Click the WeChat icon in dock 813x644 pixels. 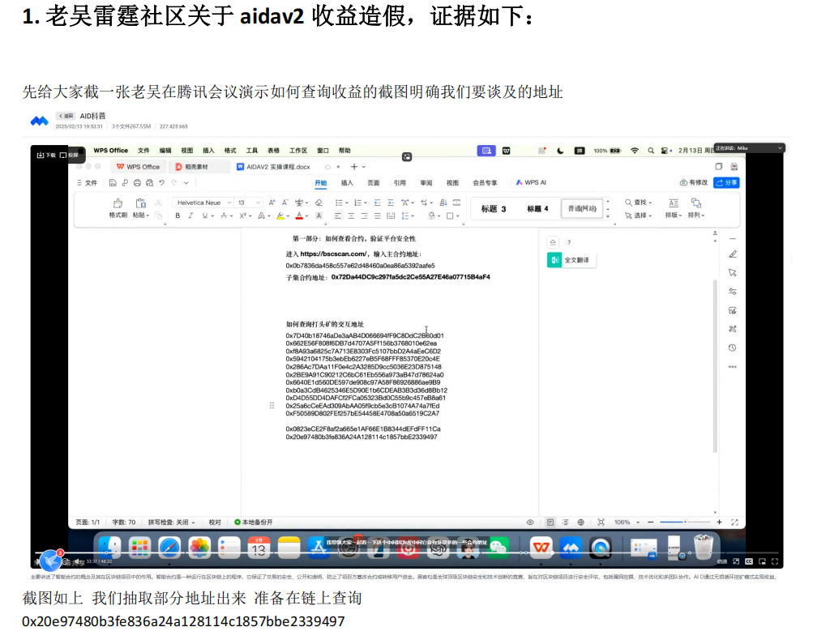(x=498, y=548)
